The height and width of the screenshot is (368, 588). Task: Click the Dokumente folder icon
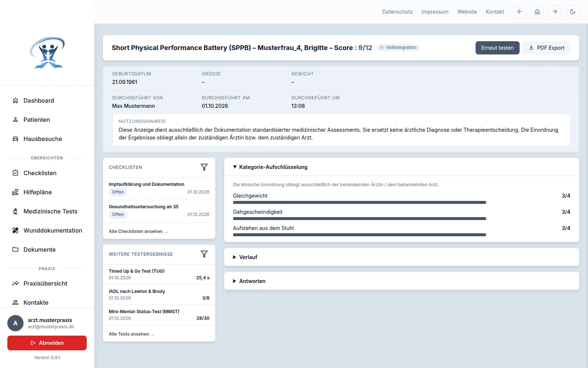coord(15,250)
